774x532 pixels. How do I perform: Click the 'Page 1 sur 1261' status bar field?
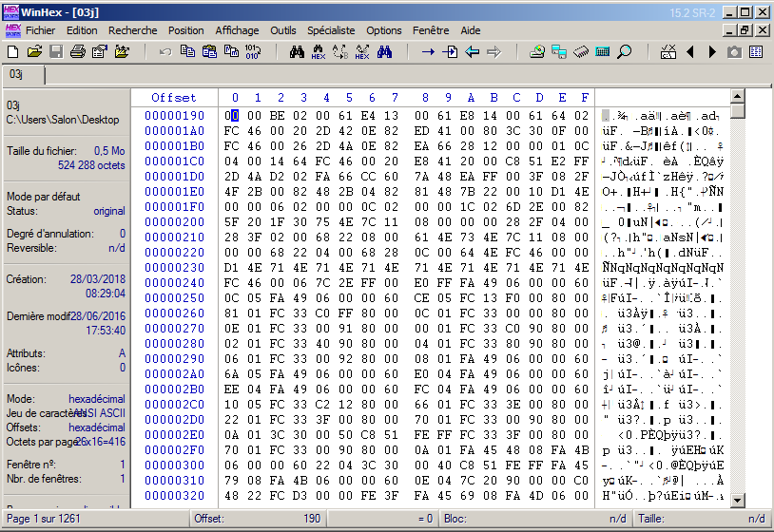click(97, 519)
